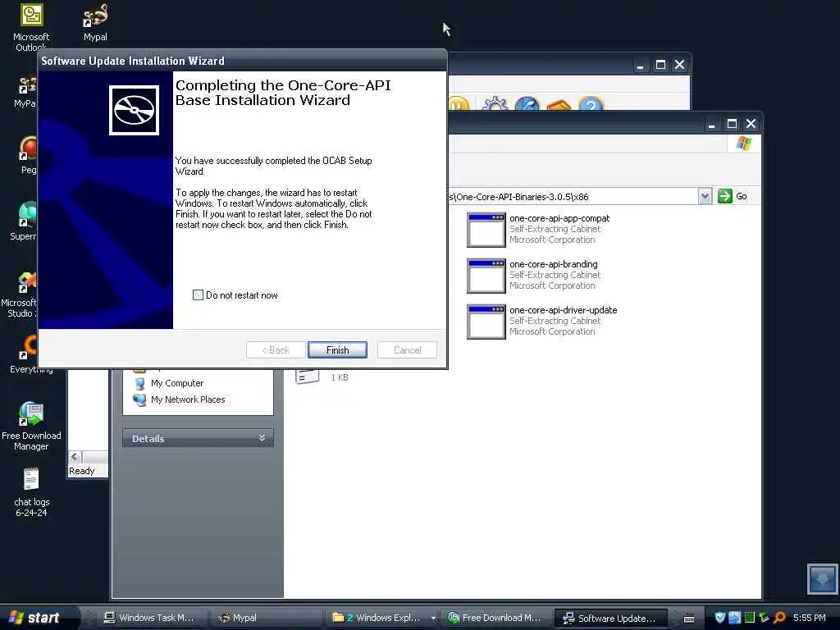The image size is (840, 630).
Task: Switch to Software Update taskbar button
Action: [x=610, y=619]
